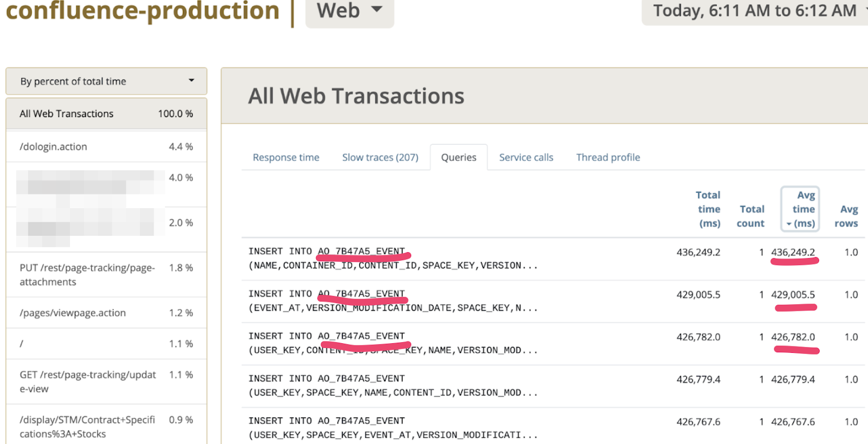The width and height of the screenshot is (868, 444).
Task: Click the 429,005.5 avg time value
Action: 793,294
